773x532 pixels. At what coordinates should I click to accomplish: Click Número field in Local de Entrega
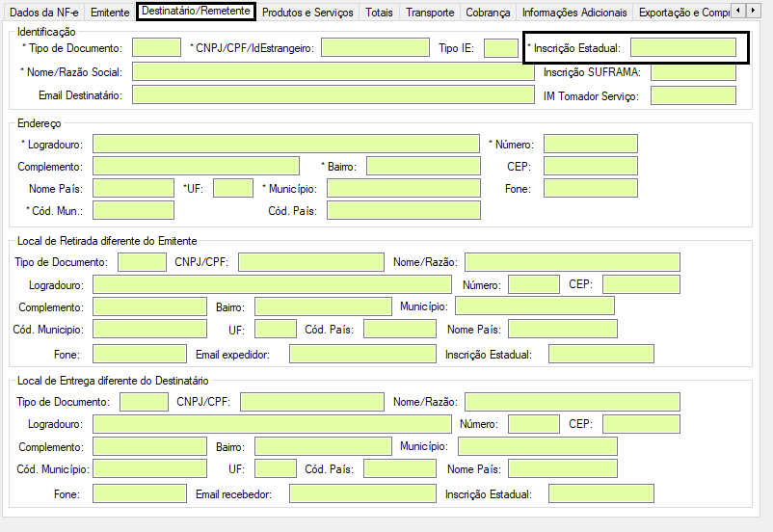pos(534,424)
